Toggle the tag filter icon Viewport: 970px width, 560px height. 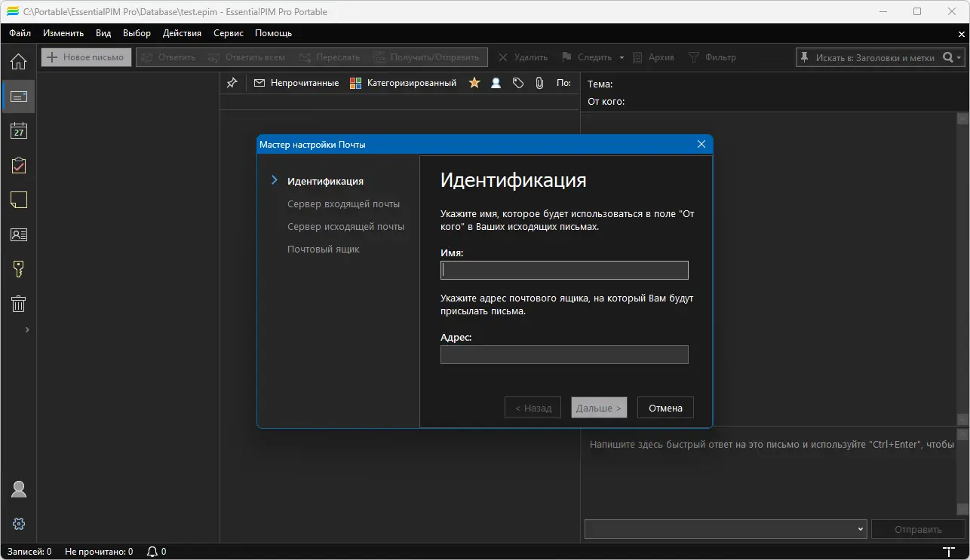517,83
